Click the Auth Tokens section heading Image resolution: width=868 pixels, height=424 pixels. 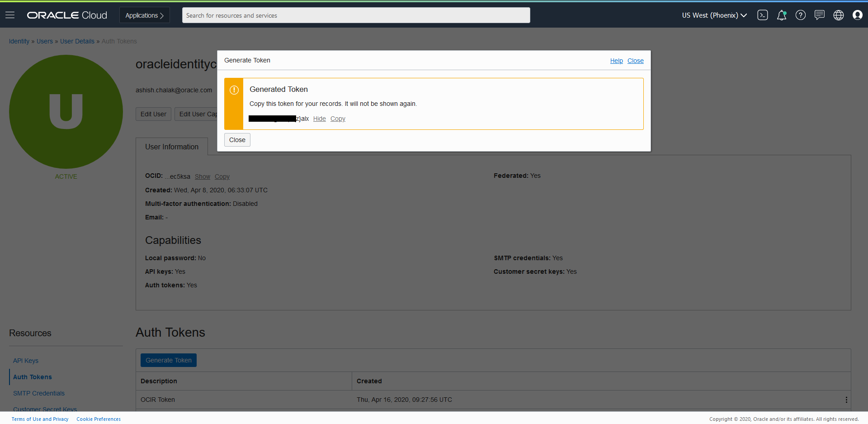(170, 332)
